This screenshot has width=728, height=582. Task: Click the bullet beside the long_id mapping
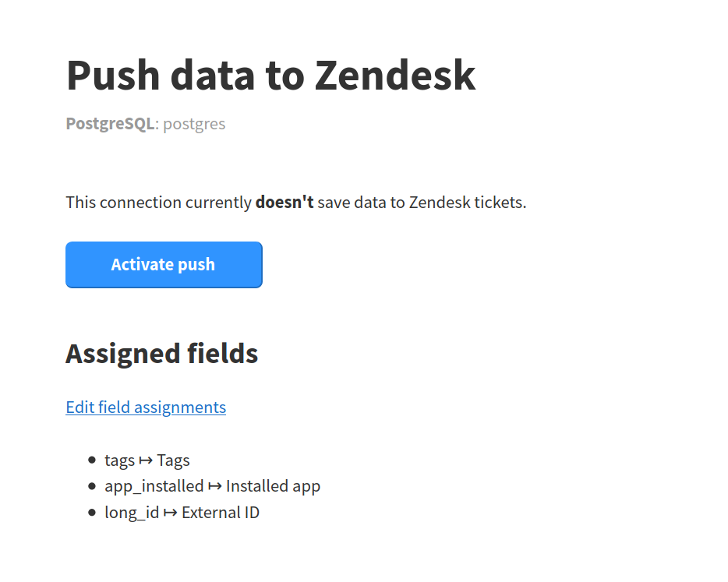[92, 513]
